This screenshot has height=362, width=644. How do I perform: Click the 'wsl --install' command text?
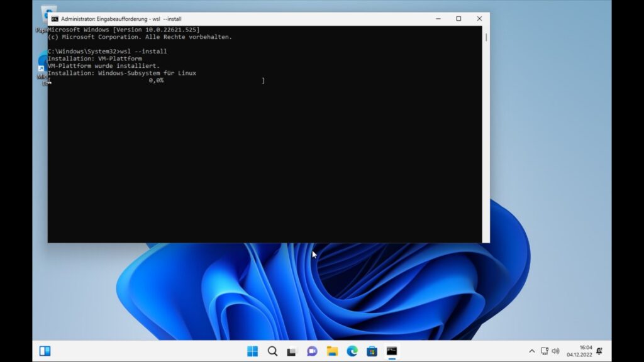point(143,52)
